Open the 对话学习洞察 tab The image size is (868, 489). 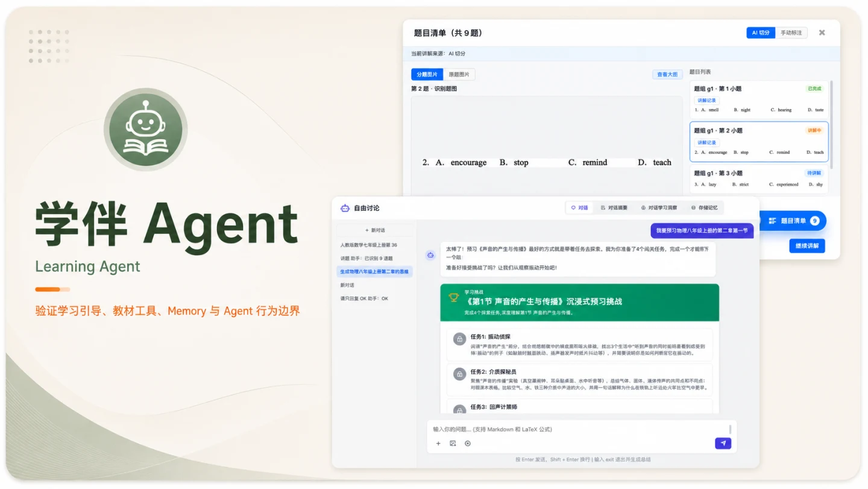point(659,208)
